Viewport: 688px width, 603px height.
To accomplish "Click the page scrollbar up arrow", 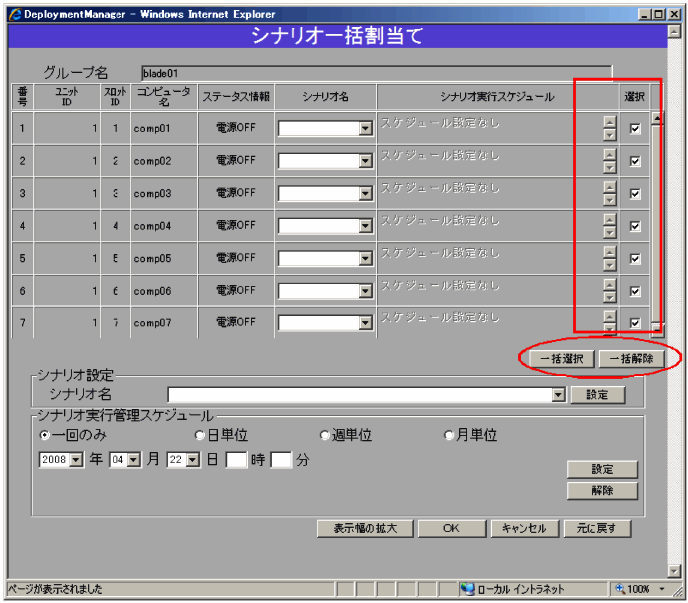I will click(x=674, y=31).
